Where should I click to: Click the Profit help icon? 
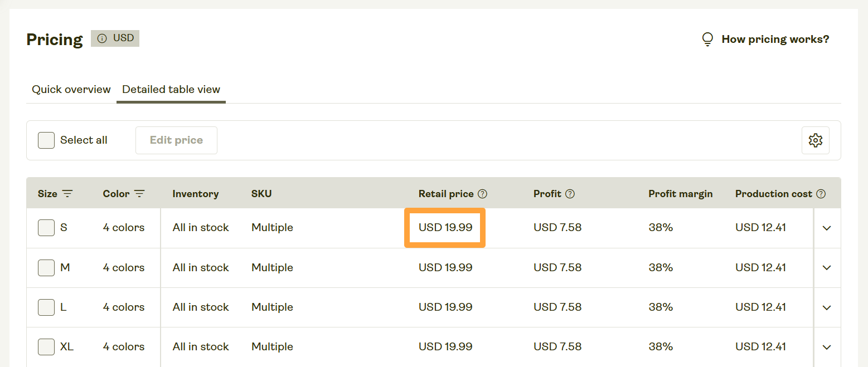pos(570,193)
